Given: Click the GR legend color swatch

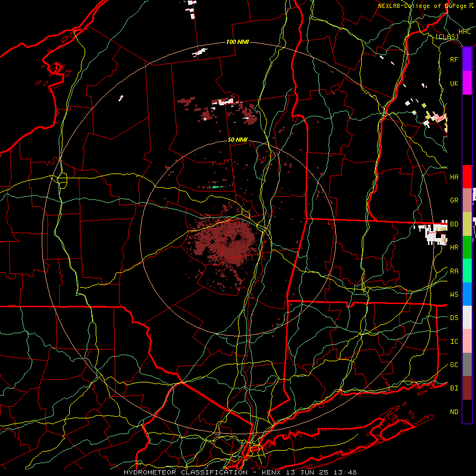Looking at the screenshot, I should tap(467, 200).
